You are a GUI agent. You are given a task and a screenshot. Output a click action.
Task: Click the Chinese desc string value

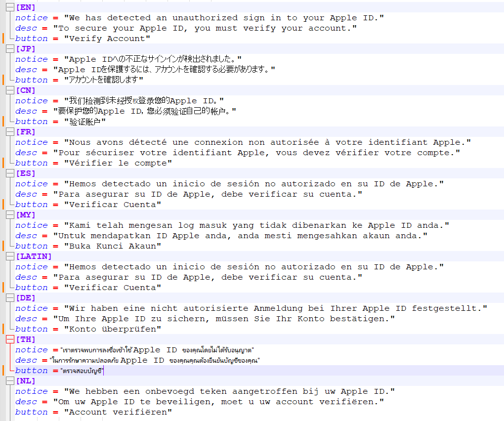click(x=145, y=111)
